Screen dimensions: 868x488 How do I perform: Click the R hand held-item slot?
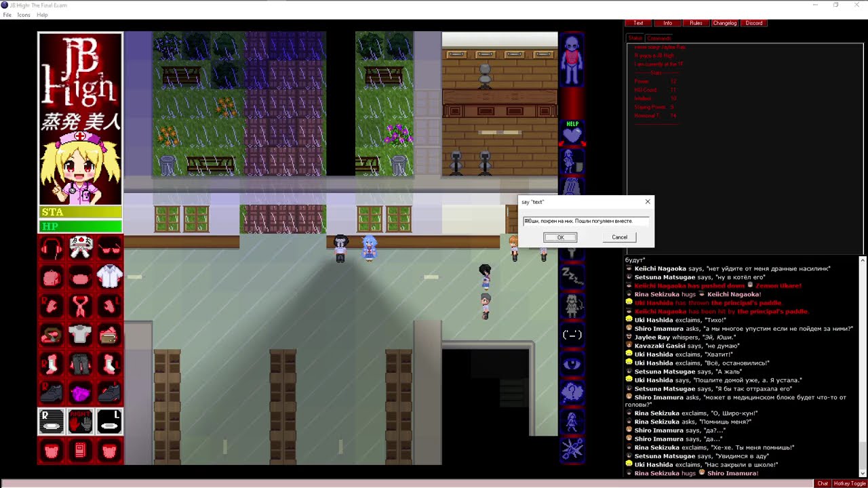point(52,422)
